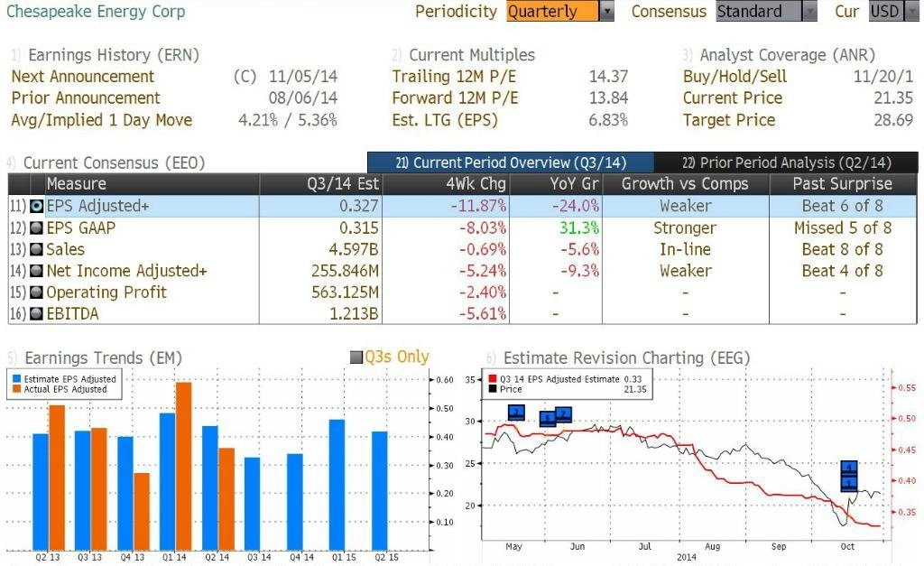Select the EPS GAAP radio button

pos(36,227)
